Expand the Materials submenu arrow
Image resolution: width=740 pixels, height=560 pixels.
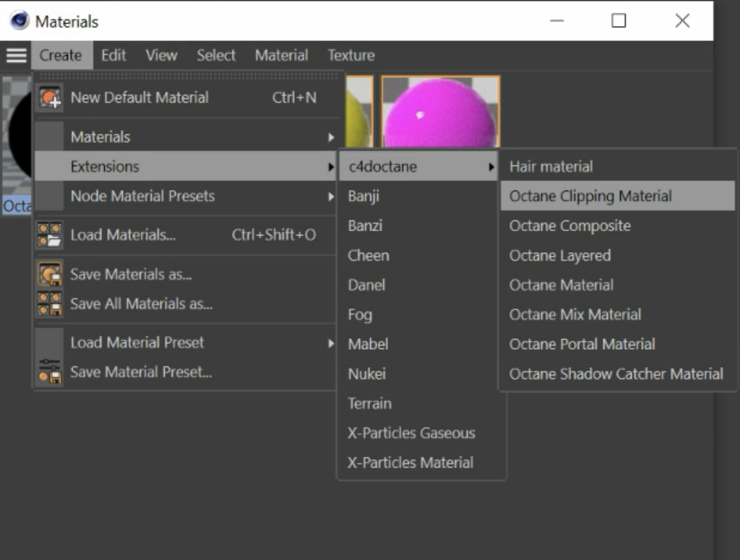click(x=331, y=137)
